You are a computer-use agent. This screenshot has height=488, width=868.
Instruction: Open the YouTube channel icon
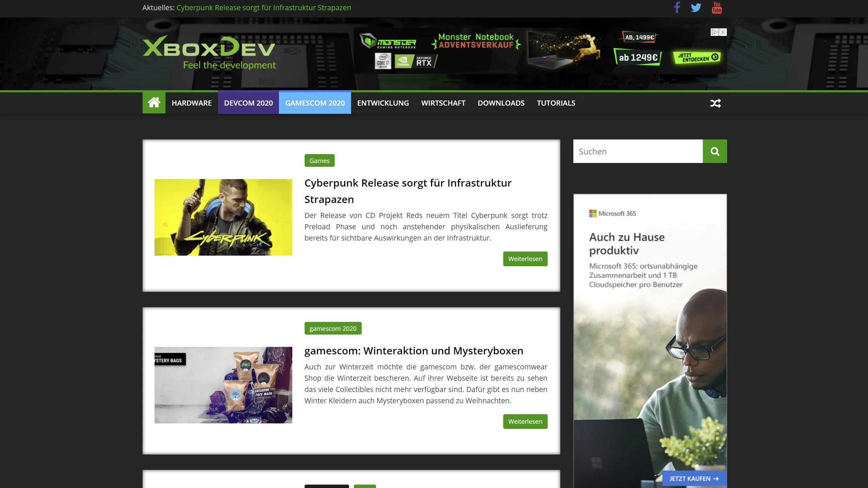(x=717, y=7)
